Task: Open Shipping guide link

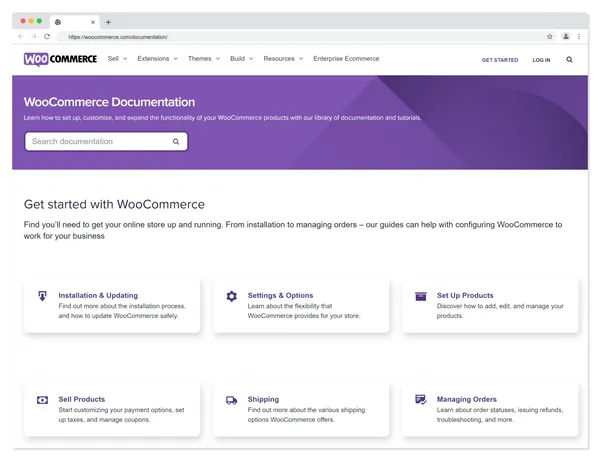Action: tap(263, 399)
